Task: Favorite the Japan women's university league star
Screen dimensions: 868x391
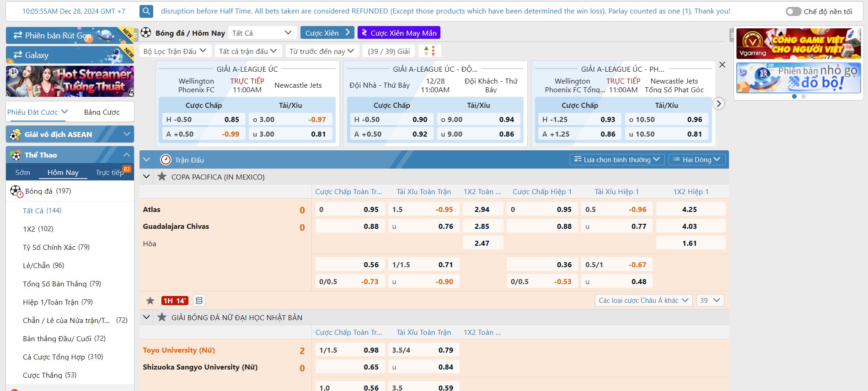Action: pyautogui.click(x=162, y=317)
